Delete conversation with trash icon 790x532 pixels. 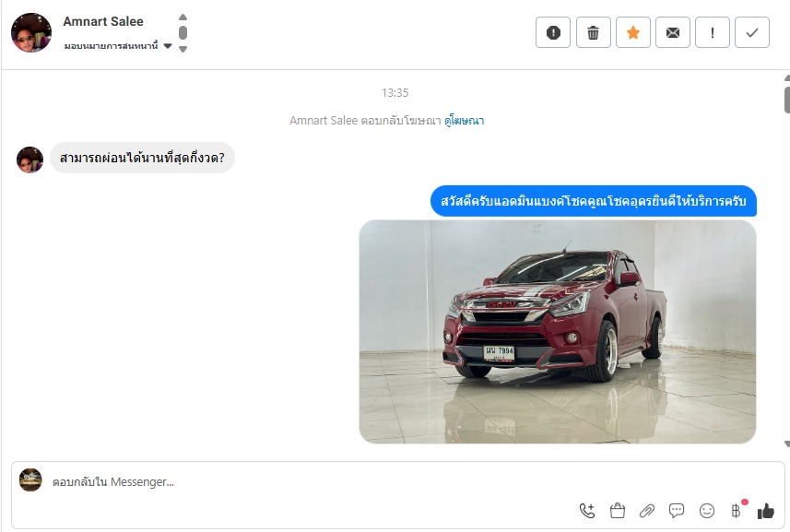click(593, 33)
